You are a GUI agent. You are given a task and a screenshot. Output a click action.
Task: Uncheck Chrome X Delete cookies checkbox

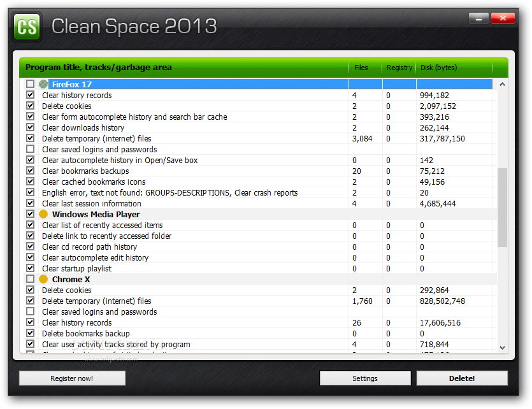[x=30, y=290]
